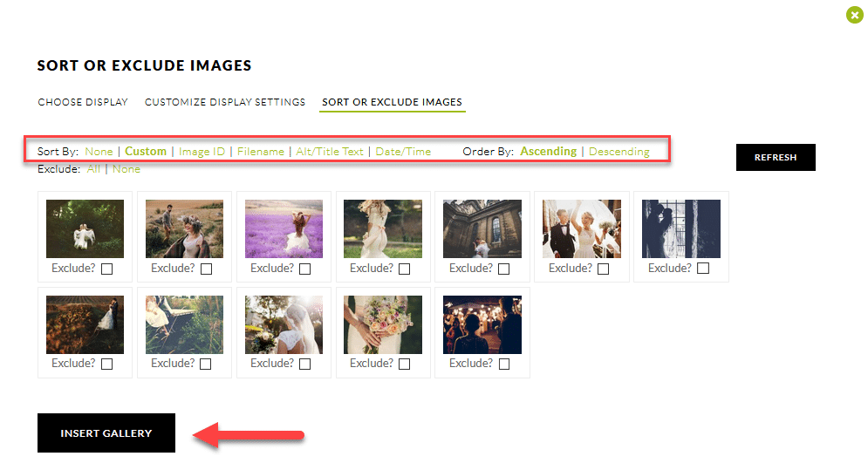Close the dialog with the green X icon
This screenshot has width=868, height=470.
(854, 15)
